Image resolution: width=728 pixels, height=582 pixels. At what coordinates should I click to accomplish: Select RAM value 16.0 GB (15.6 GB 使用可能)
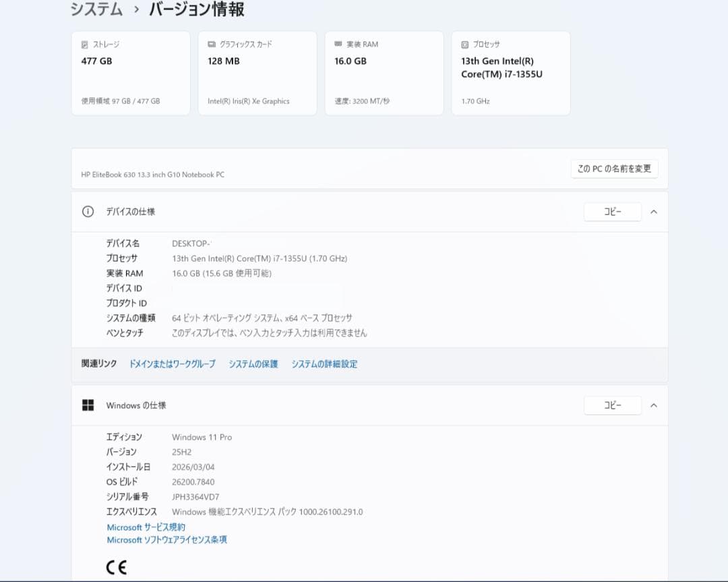click(x=222, y=273)
